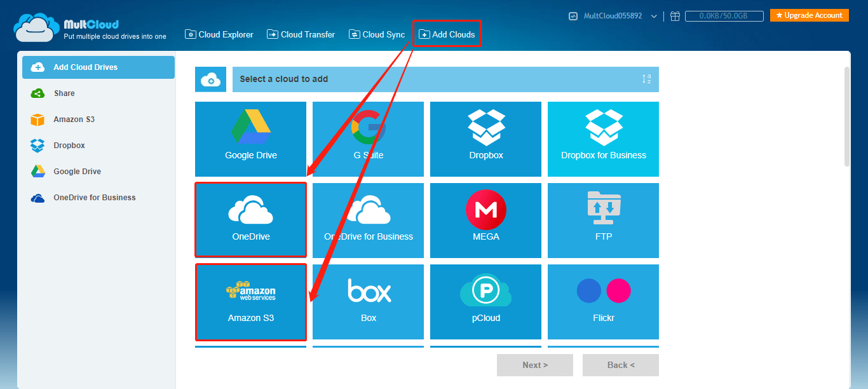
Task: Select the Box cloud tile
Action: pyautogui.click(x=368, y=302)
